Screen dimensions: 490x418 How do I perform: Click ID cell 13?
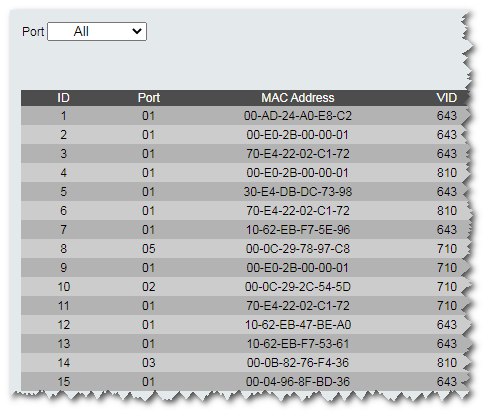pyautogui.click(x=63, y=344)
